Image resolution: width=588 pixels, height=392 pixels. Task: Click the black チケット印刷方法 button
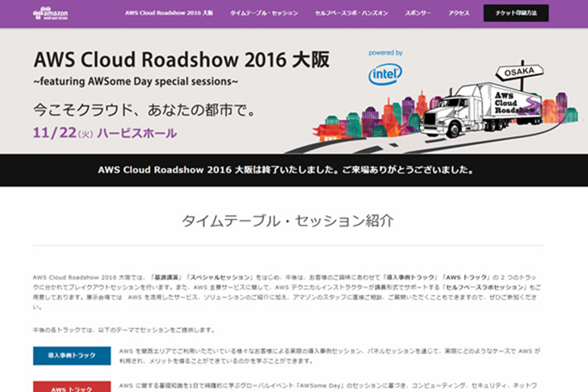[x=516, y=13]
